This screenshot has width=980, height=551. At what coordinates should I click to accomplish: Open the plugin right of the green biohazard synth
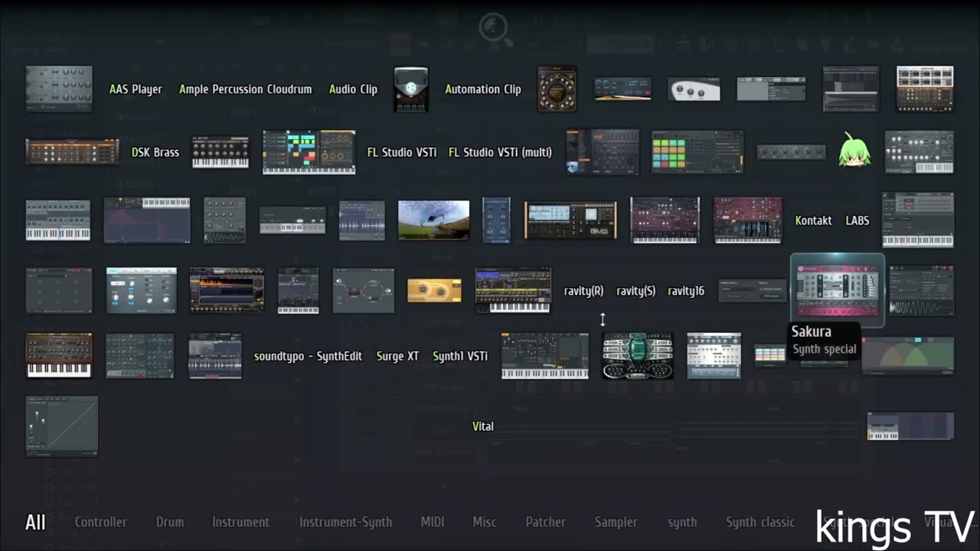tap(714, 356)
